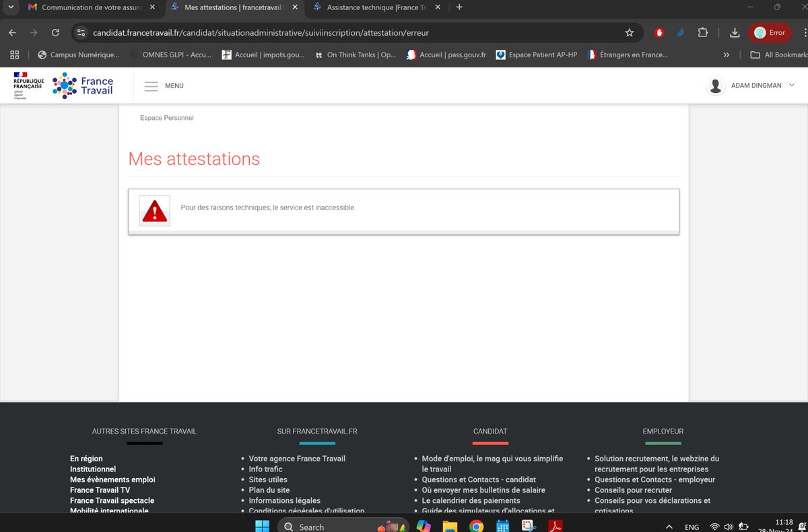This screenshot has height=532, width=808.
Task: Open the tab search dropdown arrow
Action: tap(11, 7)
